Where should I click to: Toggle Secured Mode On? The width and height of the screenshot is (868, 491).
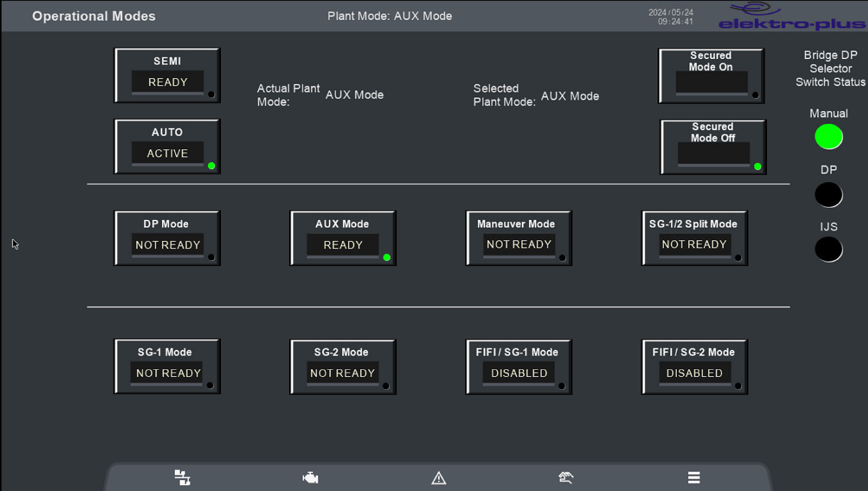pos(711,76)
